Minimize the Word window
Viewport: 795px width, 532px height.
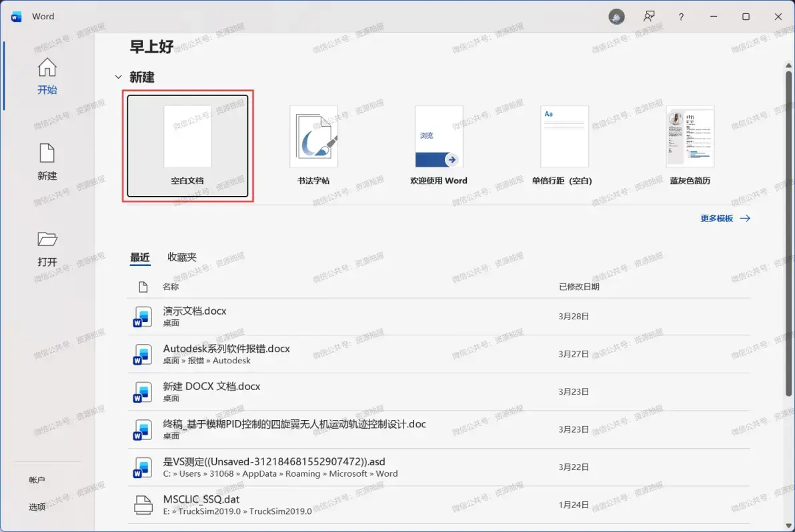714,17
